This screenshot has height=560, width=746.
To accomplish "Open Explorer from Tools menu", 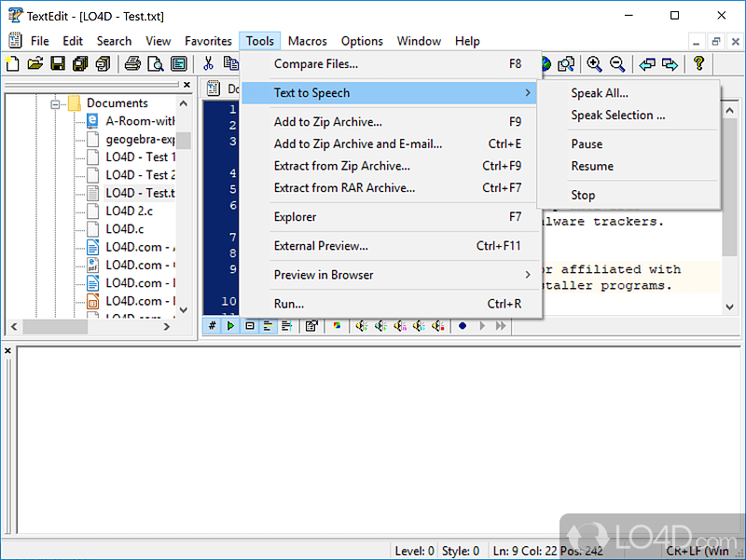I will tap(389, 217).
